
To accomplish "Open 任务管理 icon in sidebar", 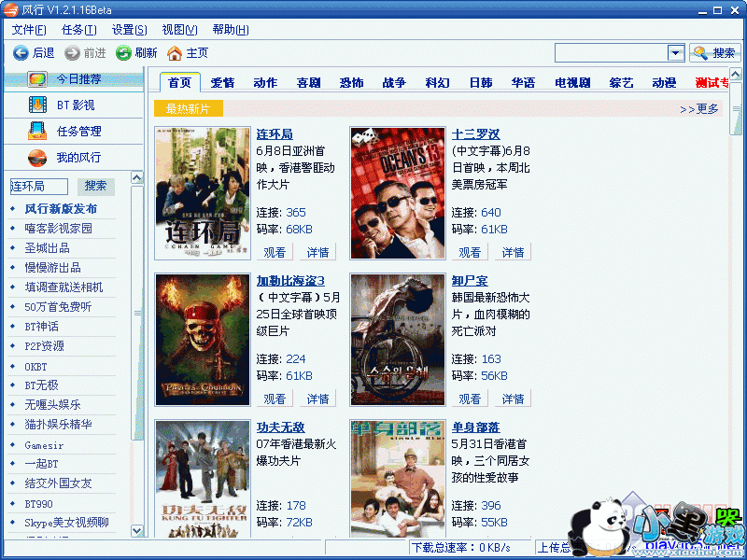I will click(x=37, y=131).
